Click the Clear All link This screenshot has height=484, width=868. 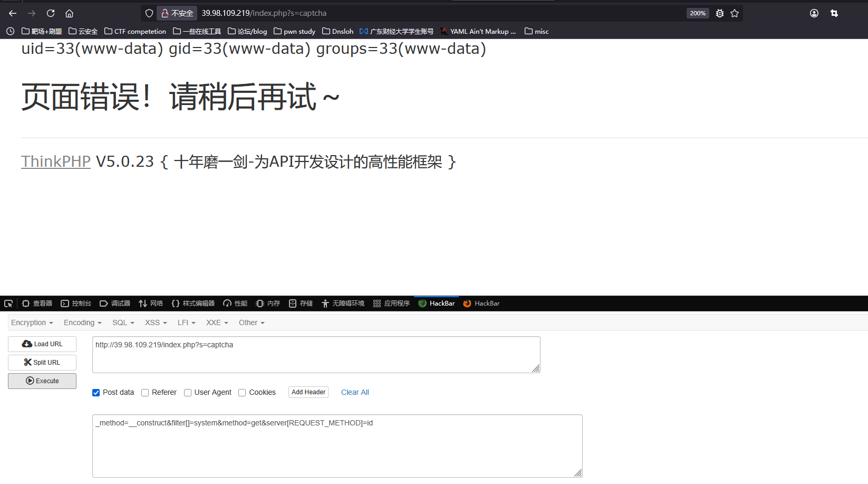(x=355, y=392)
